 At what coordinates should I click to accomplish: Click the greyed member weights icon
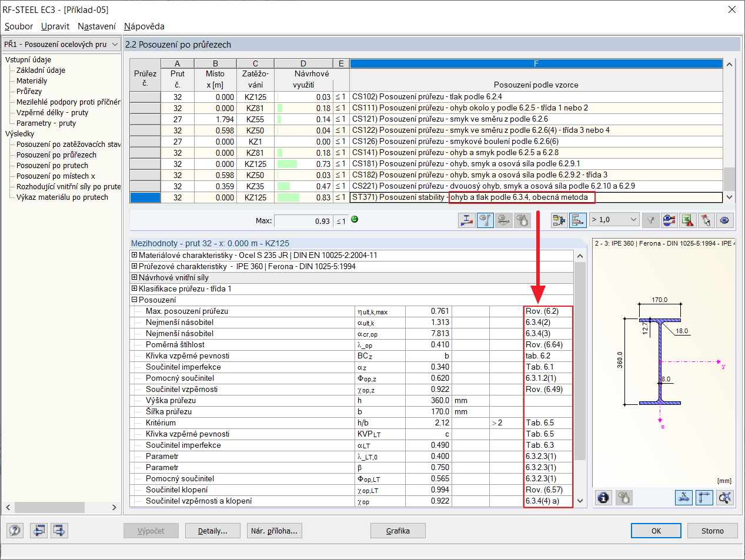(504, 220)
